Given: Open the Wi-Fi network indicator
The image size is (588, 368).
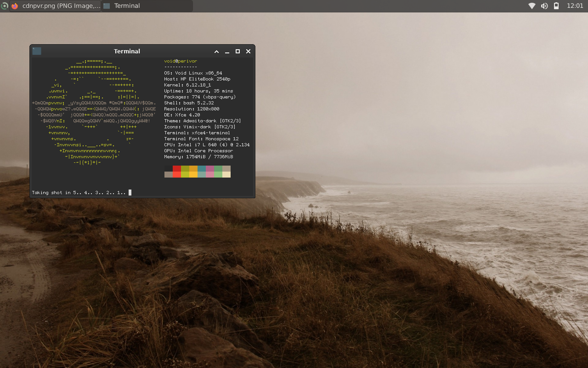Looking at the screenshot, I should tap(532, 6).
